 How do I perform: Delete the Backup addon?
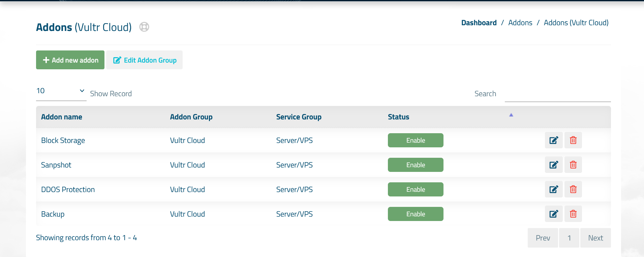[573, 214]
